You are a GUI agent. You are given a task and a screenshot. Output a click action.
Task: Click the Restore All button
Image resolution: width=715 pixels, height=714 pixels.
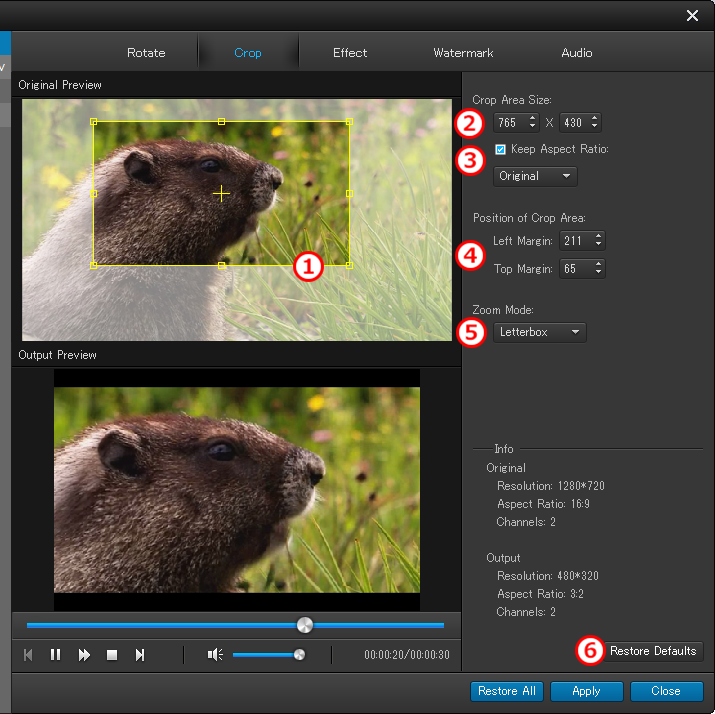pos(507,691)
